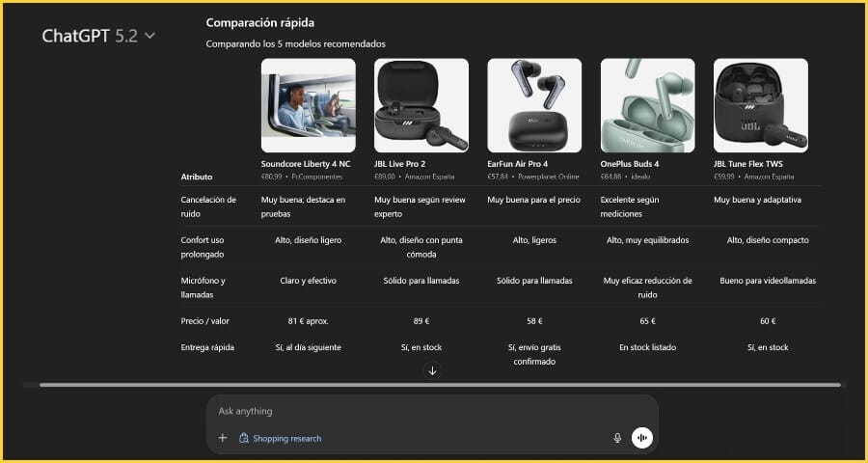Open the ChatGPT 5.2 model dropdown
Screen dimensions: 868x463
(98, 36)
